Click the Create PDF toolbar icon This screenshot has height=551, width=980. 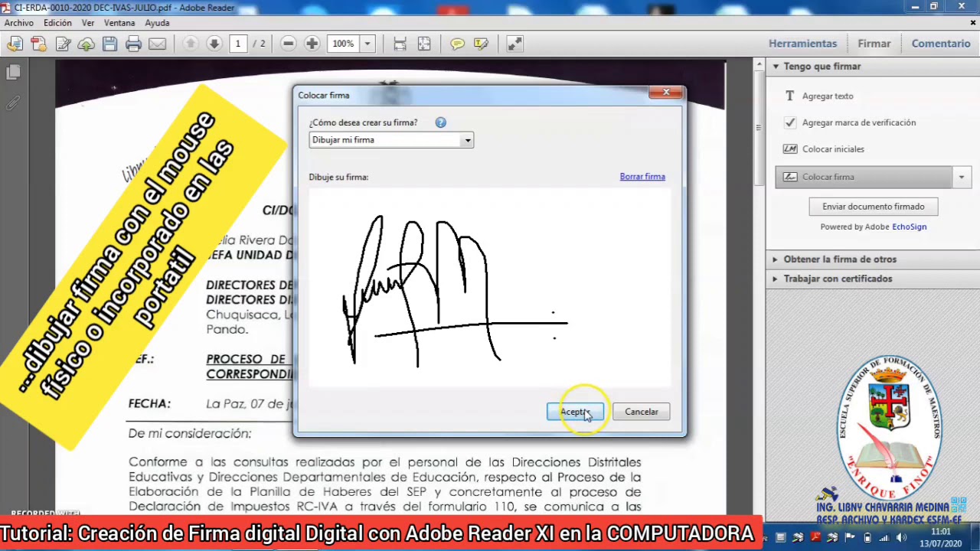[38, 44]
